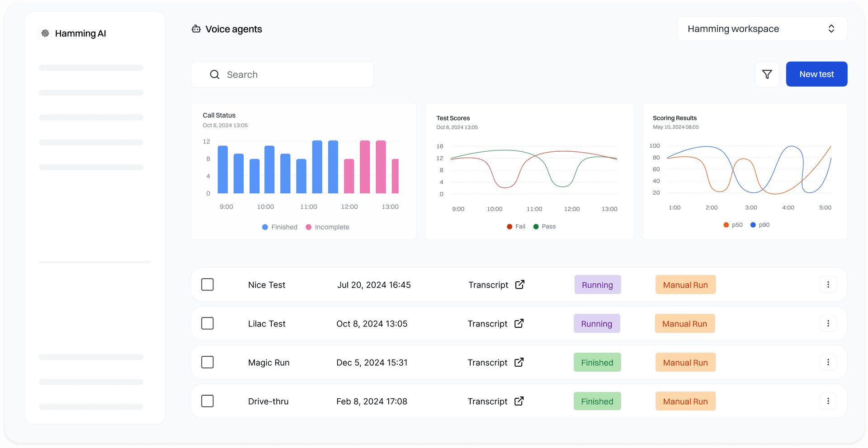Open the kebab menu for Lilac Test
This screenshot has width=868, height=448.
click(x=828, y=323)
